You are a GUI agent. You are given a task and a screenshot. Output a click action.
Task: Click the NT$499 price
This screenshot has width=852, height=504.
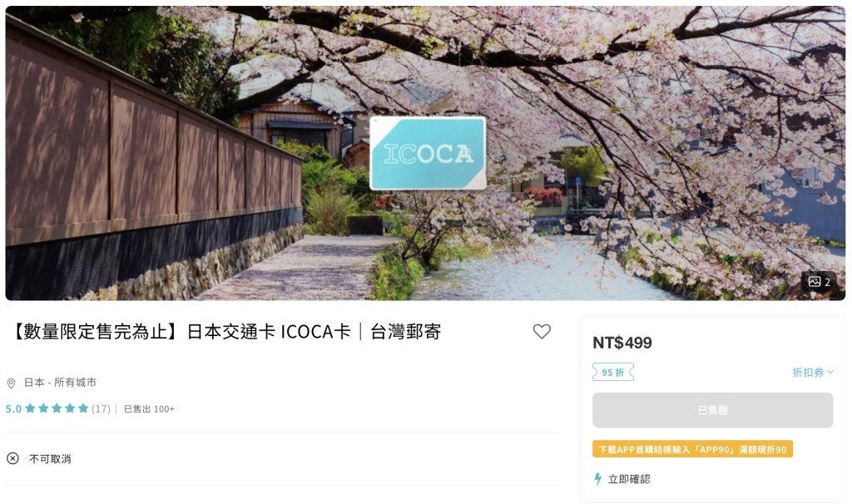click(622, 343)
